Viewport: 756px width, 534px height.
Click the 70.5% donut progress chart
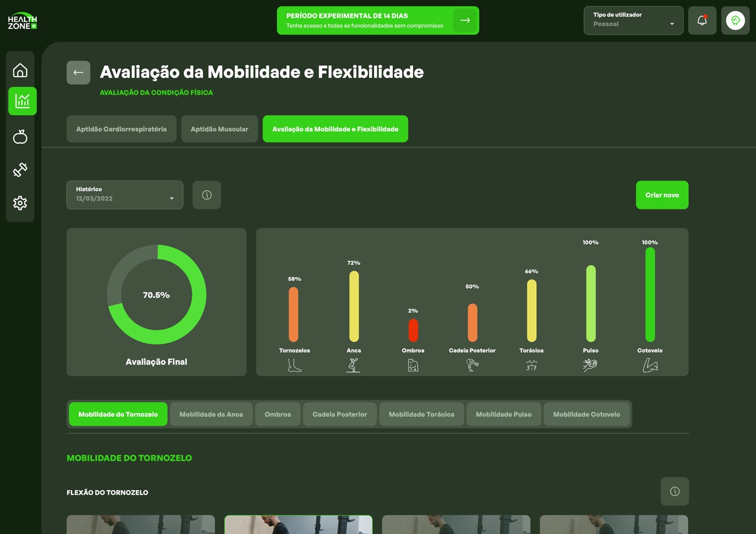pyautogui.click(x=156, y=295)
